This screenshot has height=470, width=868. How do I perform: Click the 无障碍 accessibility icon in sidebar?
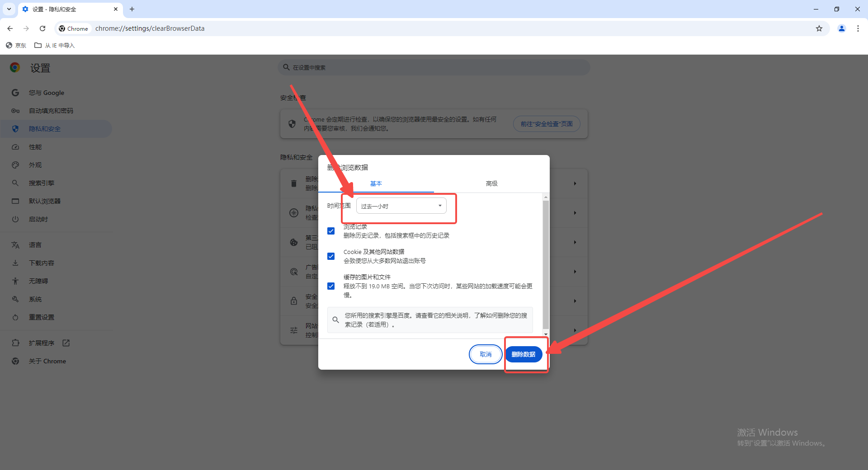(x=15, y=281)
